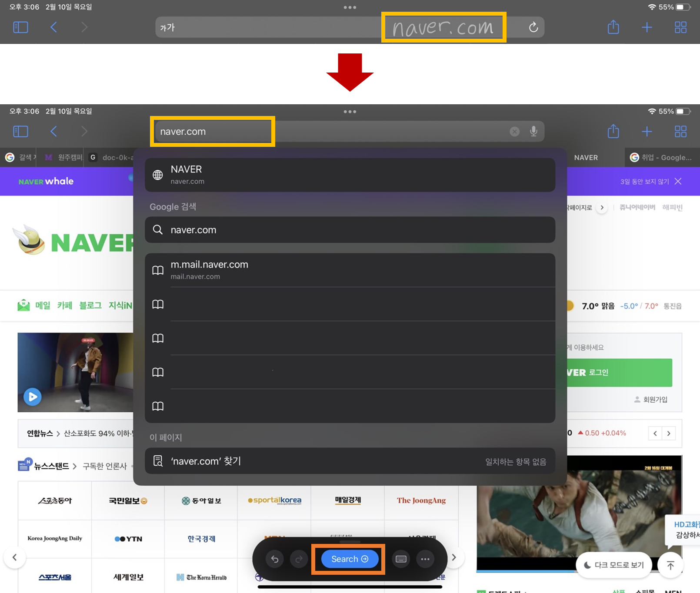Open the NAVER logo home link
Screen dimensions: 700x593
[x=92, y=243]
